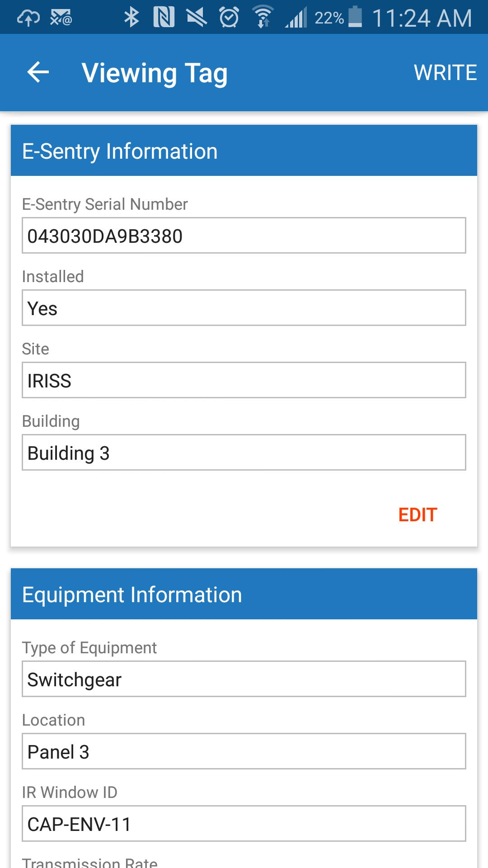Tap the Wi-Fi status icon
The width and height of the screenshot is (488, 868).
(263, 18)
